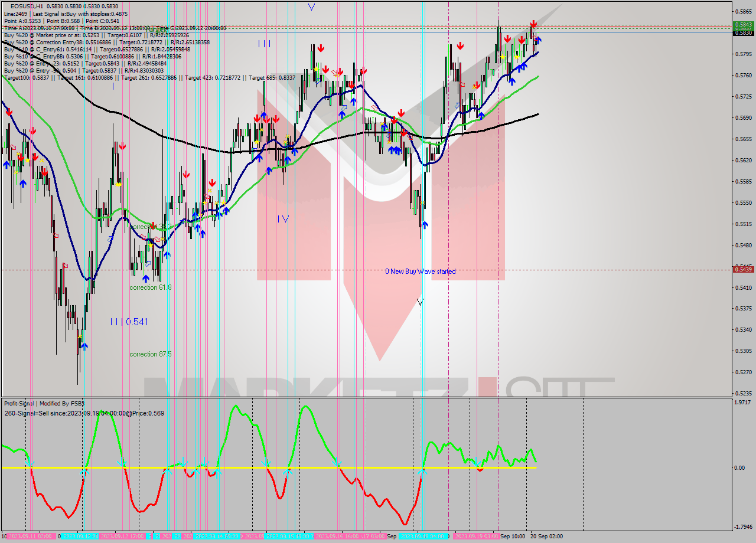Click the 0.5410 price axis value

[743, 287]
